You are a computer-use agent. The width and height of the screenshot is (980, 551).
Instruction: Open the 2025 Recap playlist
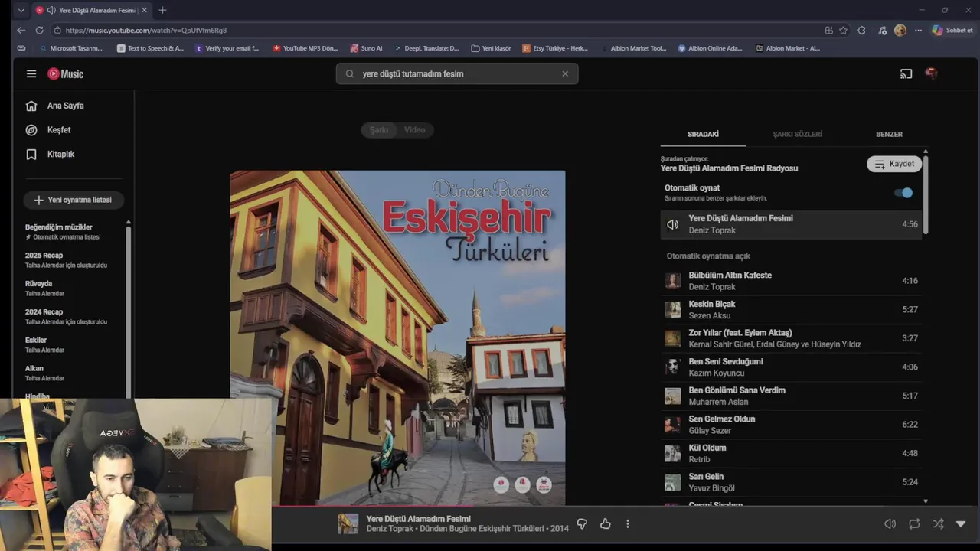pos(73,260)
